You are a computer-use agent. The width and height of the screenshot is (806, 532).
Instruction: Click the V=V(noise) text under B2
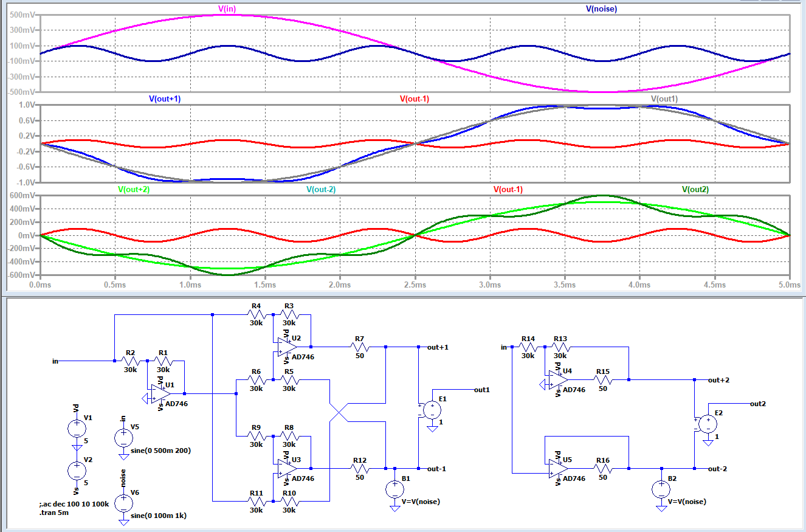[687, 502]
